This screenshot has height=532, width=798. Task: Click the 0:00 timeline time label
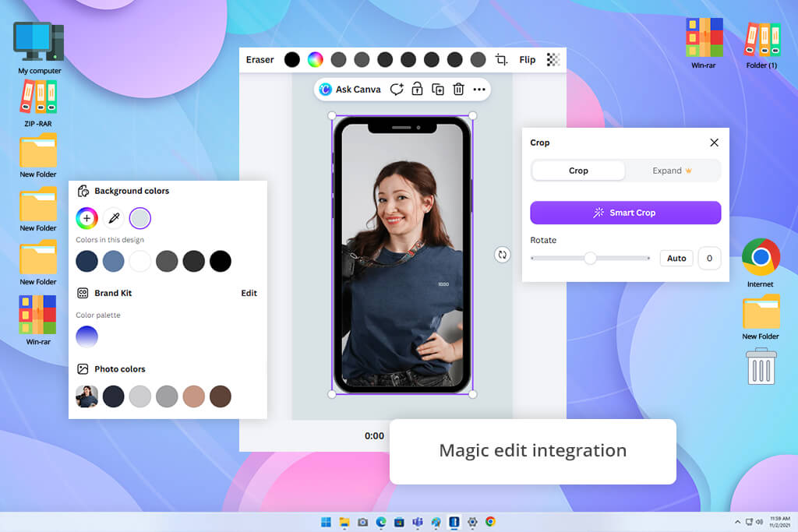pos(374,436)
